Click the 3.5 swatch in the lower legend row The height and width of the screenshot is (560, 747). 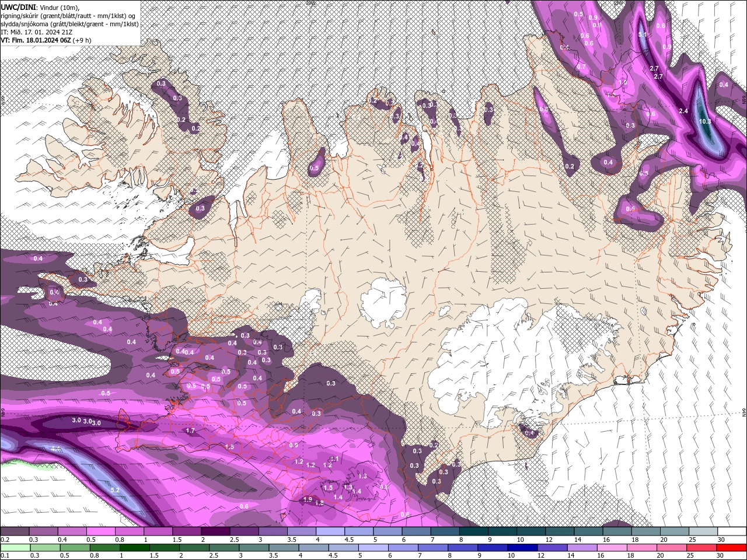pos(284,547)
